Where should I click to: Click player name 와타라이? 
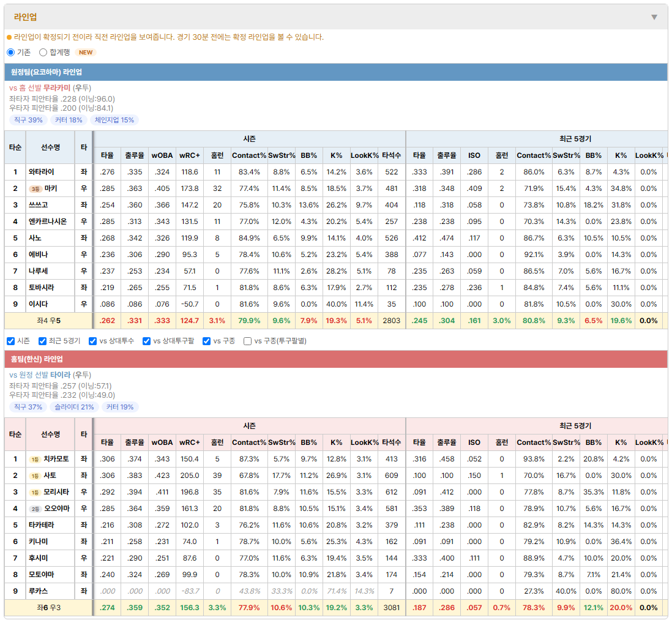click(x=42, y=172)
